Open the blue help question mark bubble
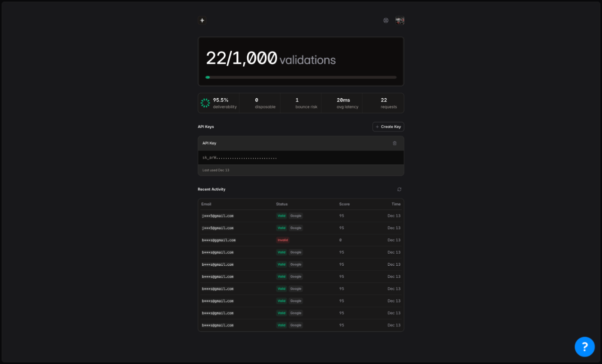The image size is (602, 364). click(584, 346)
